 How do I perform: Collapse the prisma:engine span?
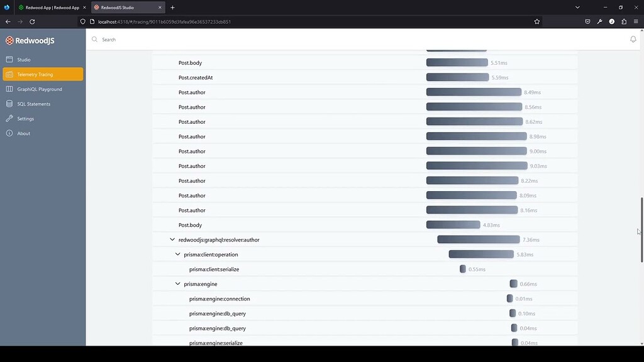click(178, 284)
